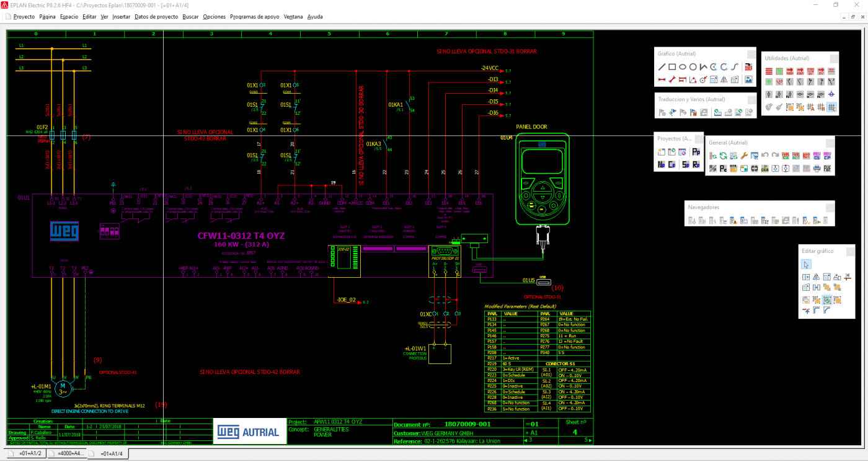Viewport: 868px width, 462px height.
Task: Click the WEG logo inside the drive box
Action: coord(65,232)
